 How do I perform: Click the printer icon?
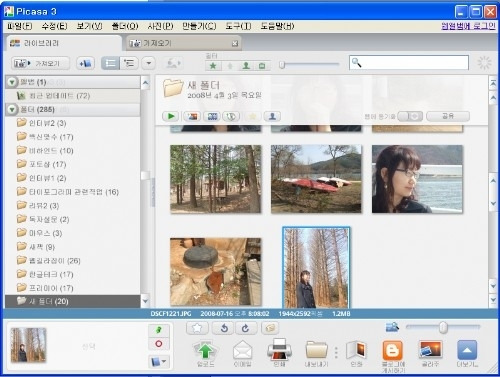point(279,349)
